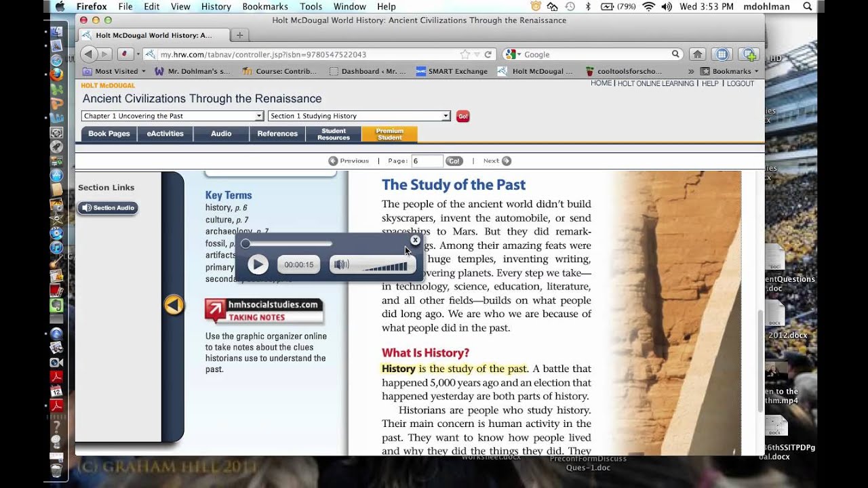Open the URL history dropdown arrow
868x488 pixels.
[477, 54]
